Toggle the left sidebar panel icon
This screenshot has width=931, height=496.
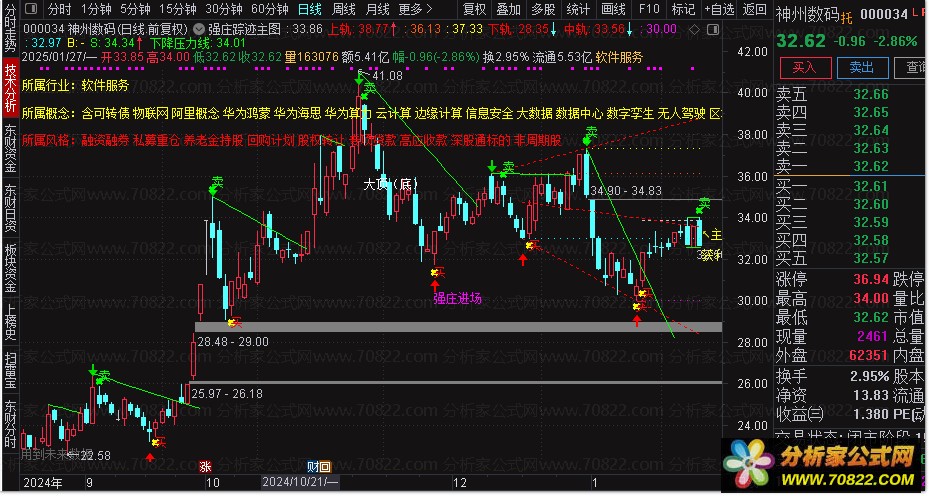31,9
